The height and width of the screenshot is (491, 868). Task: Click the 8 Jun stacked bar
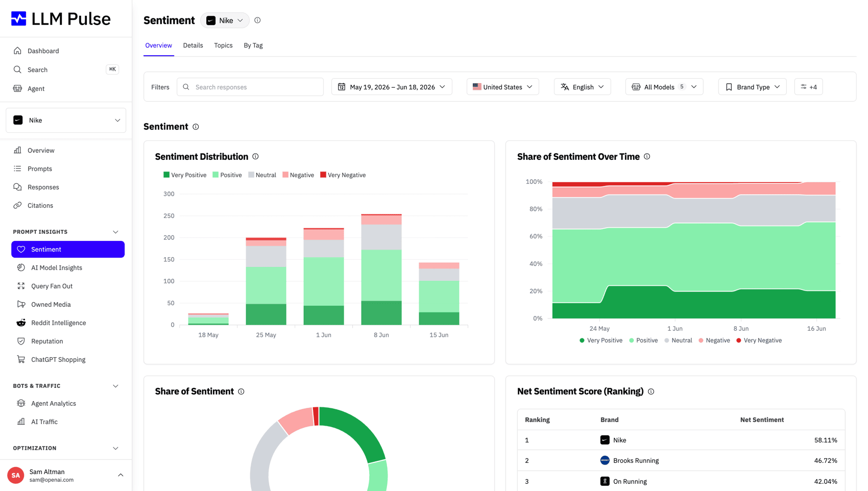(x=381, y=269)
